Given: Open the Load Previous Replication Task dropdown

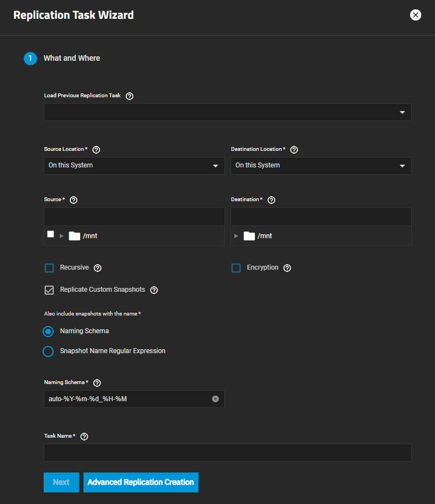Looking at the screenshot, I should tap(228, 112).
